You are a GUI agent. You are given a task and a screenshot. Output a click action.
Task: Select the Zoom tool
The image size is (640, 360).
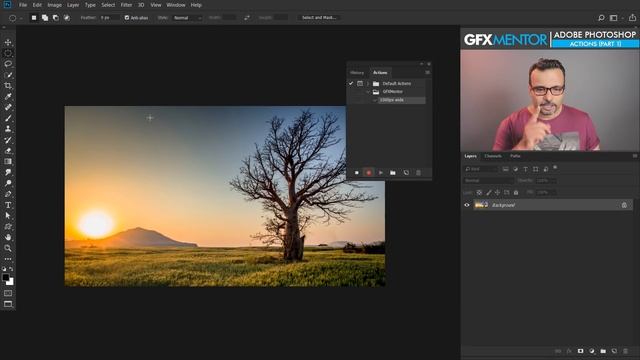click(x=8, y=248)
